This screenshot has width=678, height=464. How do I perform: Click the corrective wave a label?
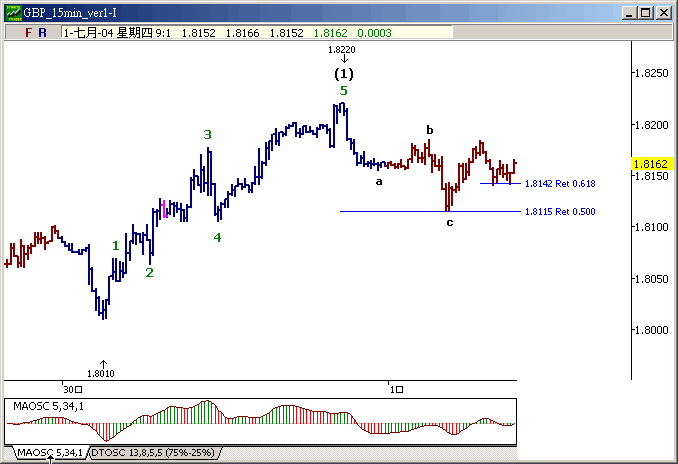(x=379, y=182)
